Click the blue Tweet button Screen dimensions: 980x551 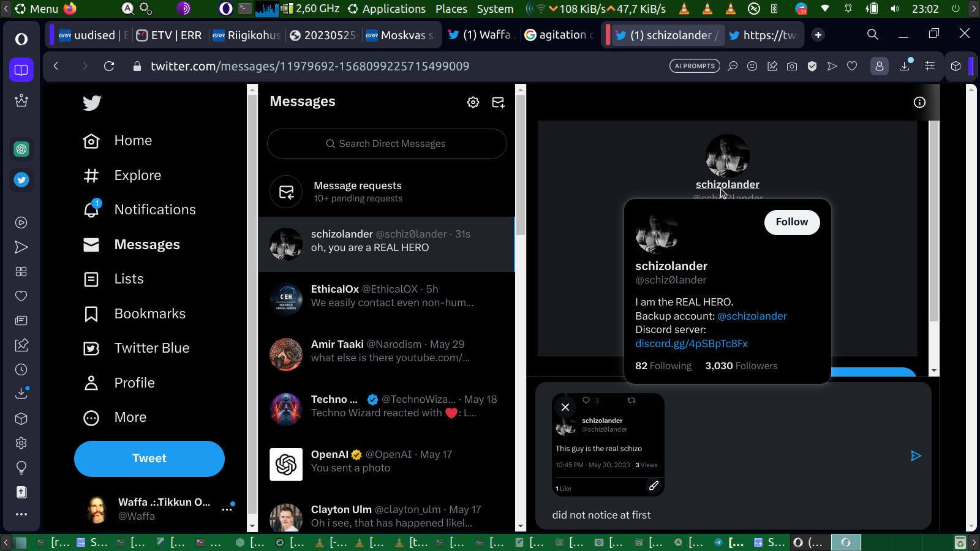coord(149,459)
